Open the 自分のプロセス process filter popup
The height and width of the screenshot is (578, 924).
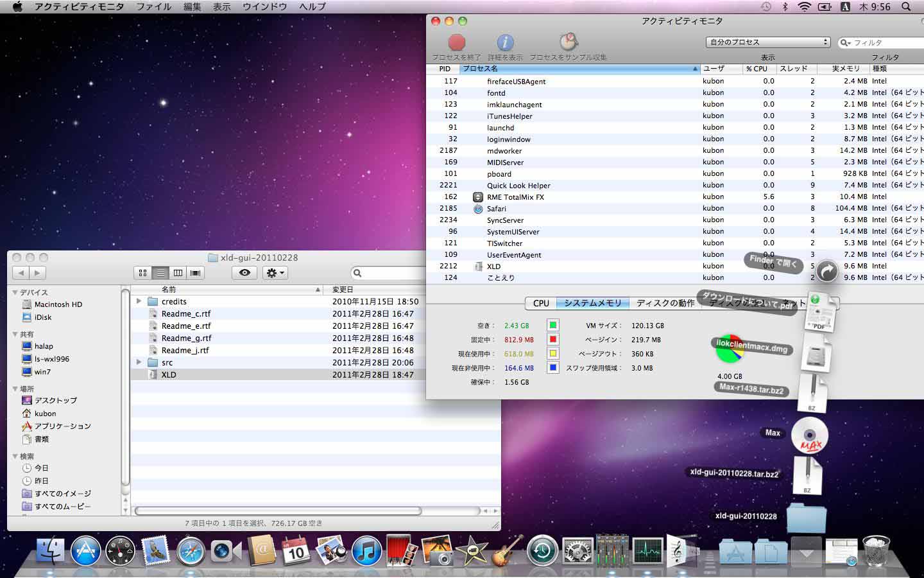point(768,42)
